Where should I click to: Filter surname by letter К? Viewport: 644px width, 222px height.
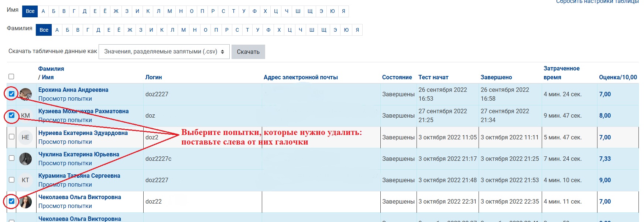click(x=162, y=30)
